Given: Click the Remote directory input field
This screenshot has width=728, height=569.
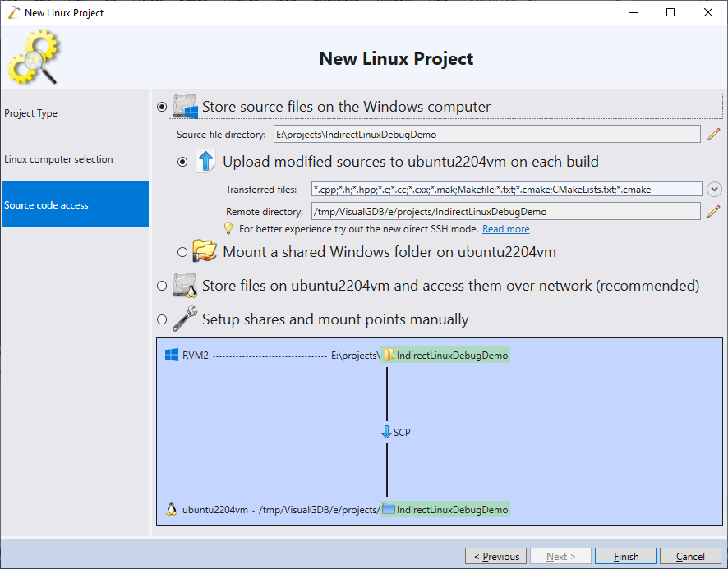Looking at the screenshot, I should [505, 211].
